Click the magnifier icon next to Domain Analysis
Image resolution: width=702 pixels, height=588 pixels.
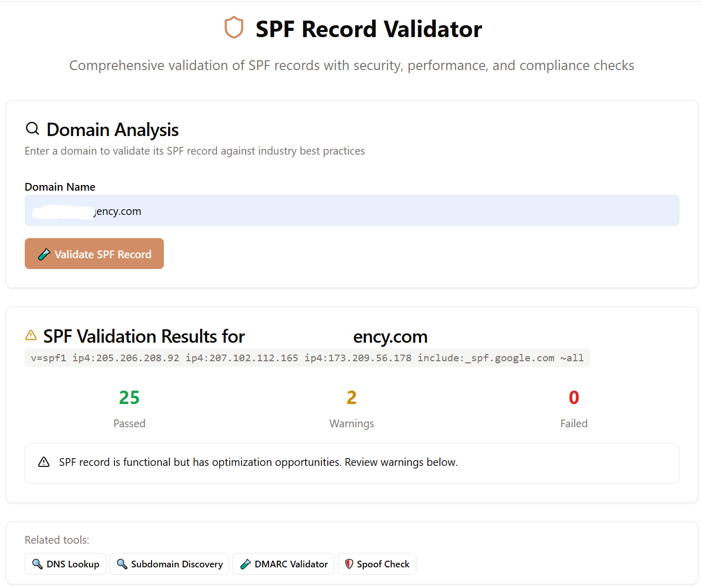pos(32,128)
